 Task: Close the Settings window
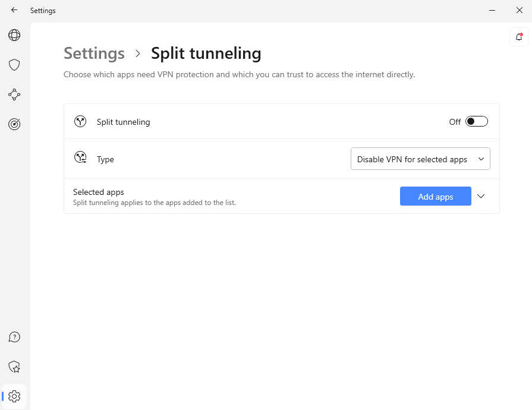tap(519, 10)
